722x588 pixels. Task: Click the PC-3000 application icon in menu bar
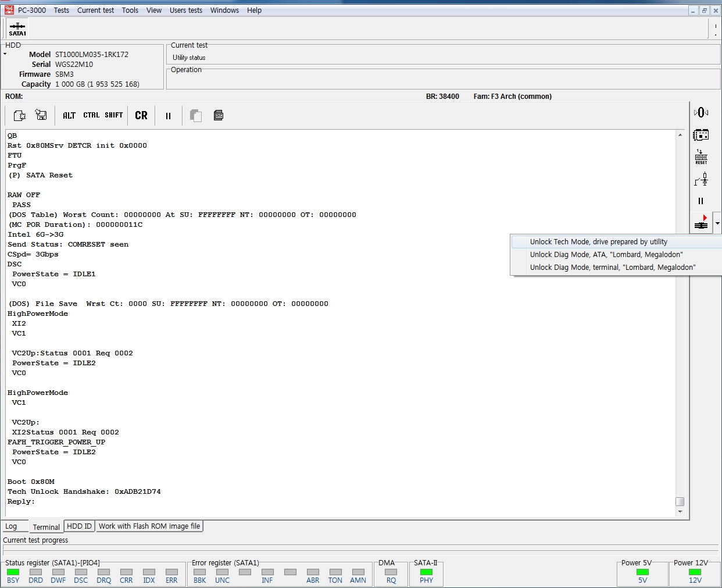click(9, 10)
